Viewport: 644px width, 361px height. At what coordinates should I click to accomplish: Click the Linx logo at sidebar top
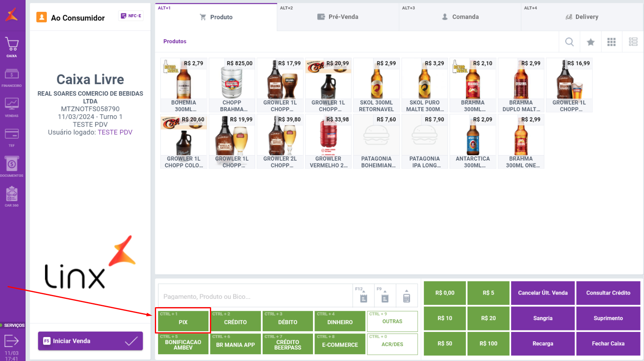[x=12, y=15]
